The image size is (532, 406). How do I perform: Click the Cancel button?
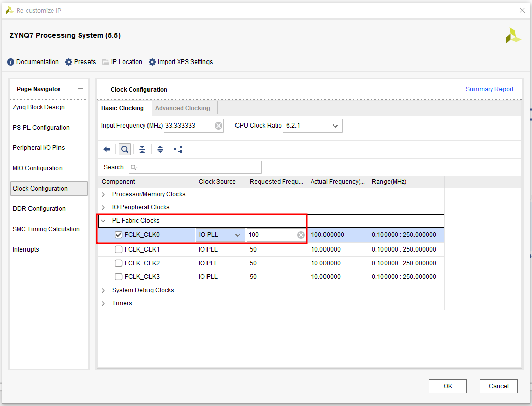click(x=498, y=386)
